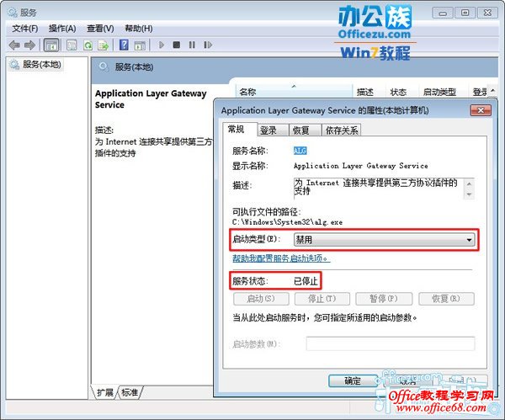Screen dimensions: 505x420
Task: Click the bold Application Layer Gateway Service heading
Action: tap(151, 99)
